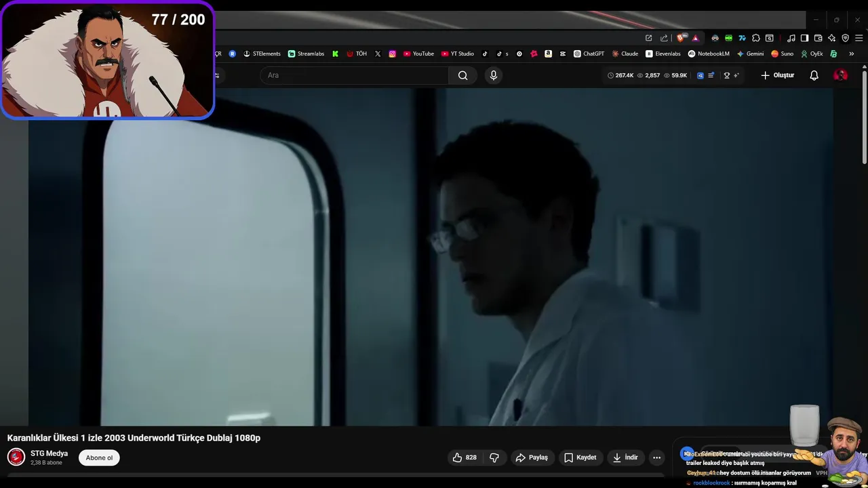Expand the bookmarks overflow chevron
Image resolution: width=868 pixels, height=488 pixels.
click(851, 54)
